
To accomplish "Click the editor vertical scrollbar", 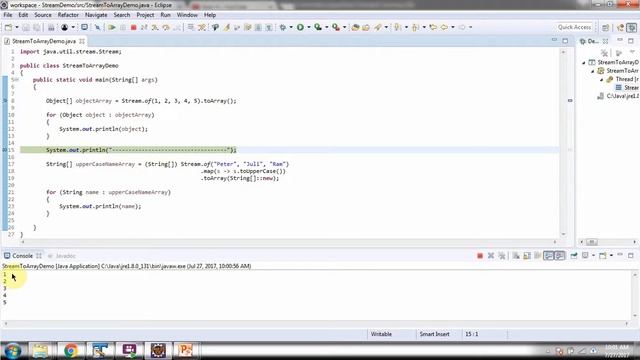I will point(563,143).
